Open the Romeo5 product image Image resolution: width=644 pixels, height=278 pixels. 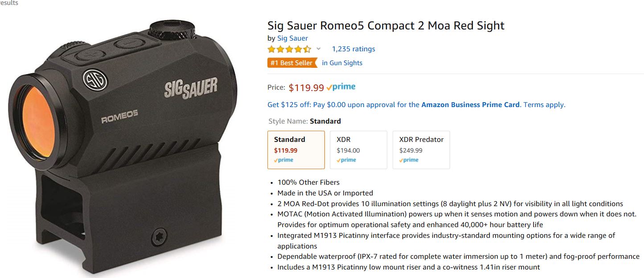pos(123,143)
